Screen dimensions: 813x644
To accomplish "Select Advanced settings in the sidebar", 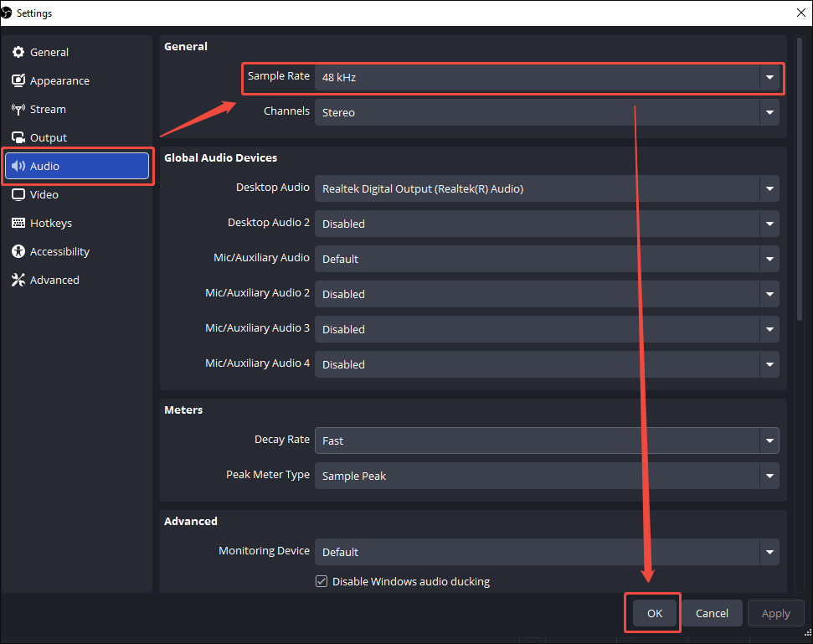I will [x=52, y=280].
